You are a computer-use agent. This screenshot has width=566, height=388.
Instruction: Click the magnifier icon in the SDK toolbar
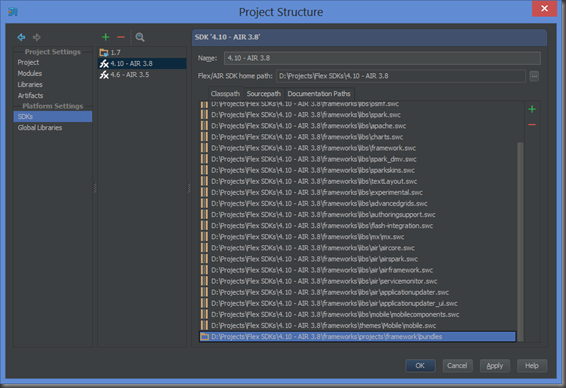[140, 37]
